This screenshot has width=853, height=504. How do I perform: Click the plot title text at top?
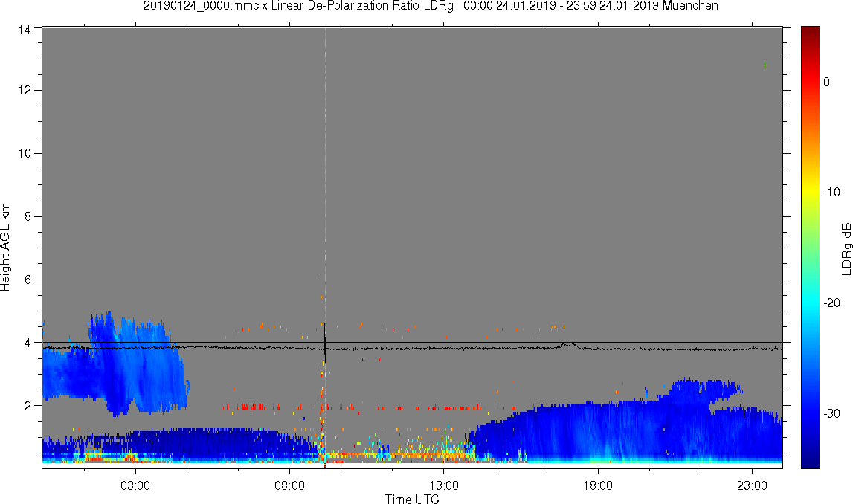(431, 6)
